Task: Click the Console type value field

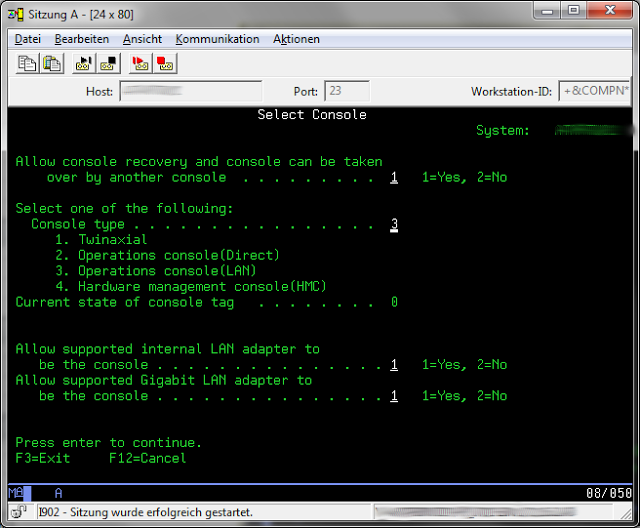Action: (395, 225)
